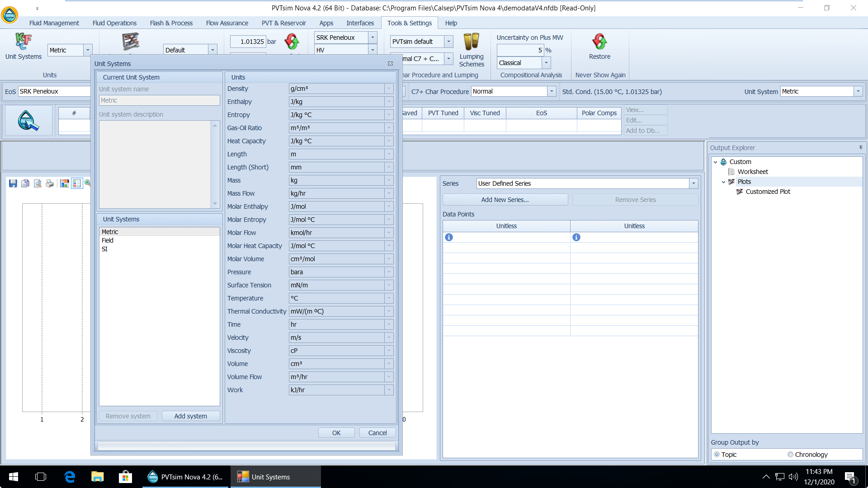Open Microsoft Store from the taskbar
The height and width of the screenshot is (488, 868).
[x=125, y=477]
